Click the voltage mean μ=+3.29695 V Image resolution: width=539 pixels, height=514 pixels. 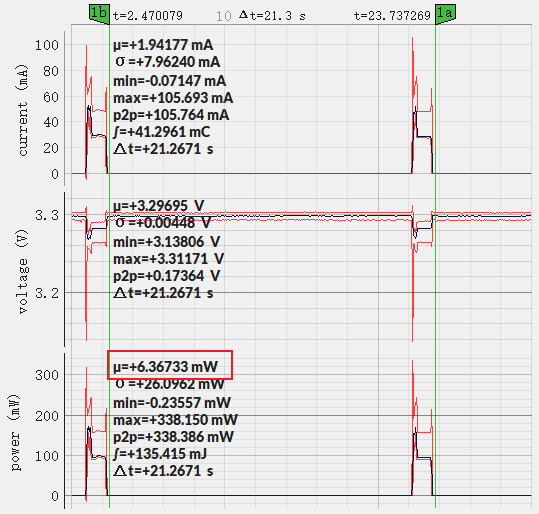tap(159, 206)
